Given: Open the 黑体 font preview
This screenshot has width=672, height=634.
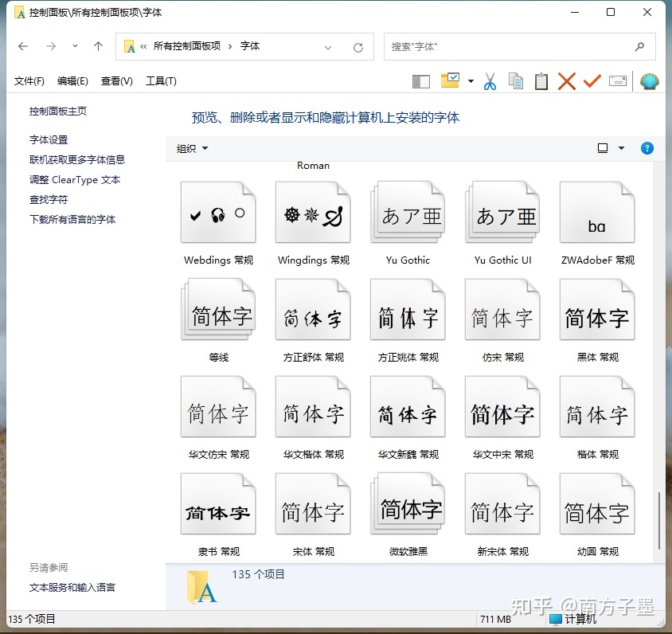Looking at the screenshot, I should [596, 308].
